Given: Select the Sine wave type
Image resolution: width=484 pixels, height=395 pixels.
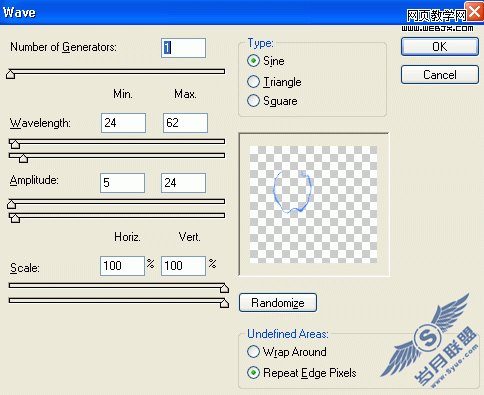Looking at the screenshot, I should 253,61.
